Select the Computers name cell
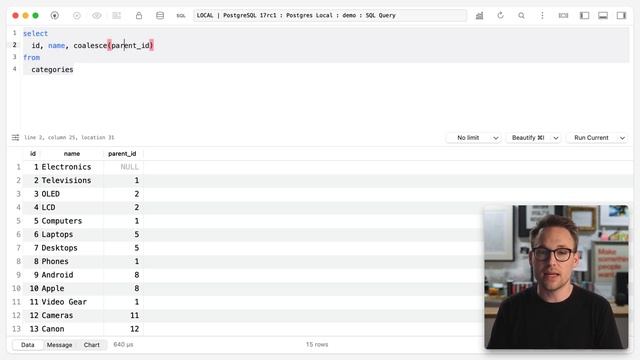Screen dimensions: 640x360 tap(71, 221)
